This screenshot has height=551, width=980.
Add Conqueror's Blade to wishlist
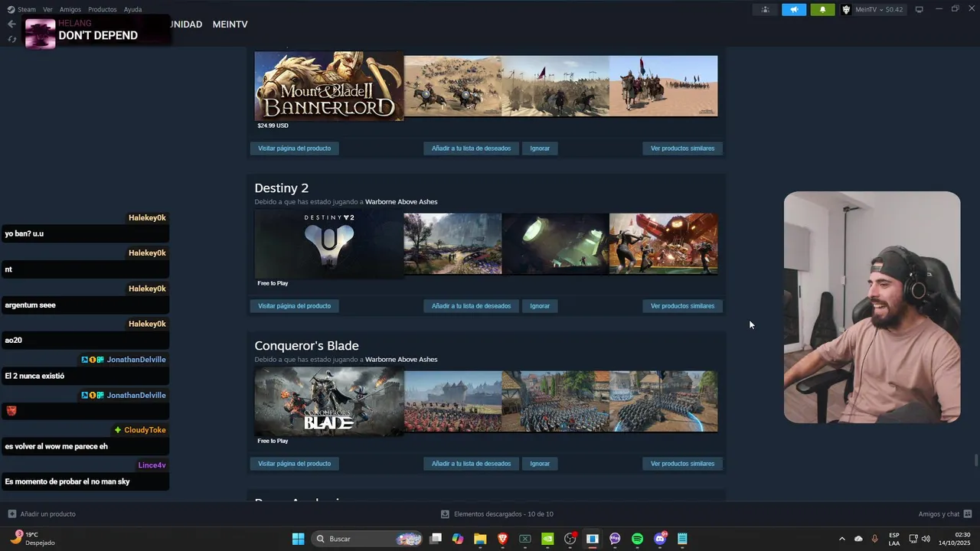tap(471, 464)
